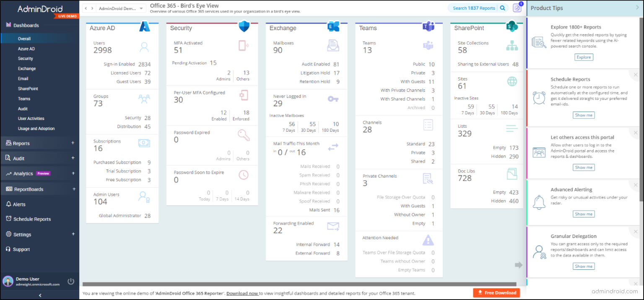Image resolution: width=644 pixels, height=300 pixels.
Task: Click the search magnifier icon
Action: (x=503, y=8)
